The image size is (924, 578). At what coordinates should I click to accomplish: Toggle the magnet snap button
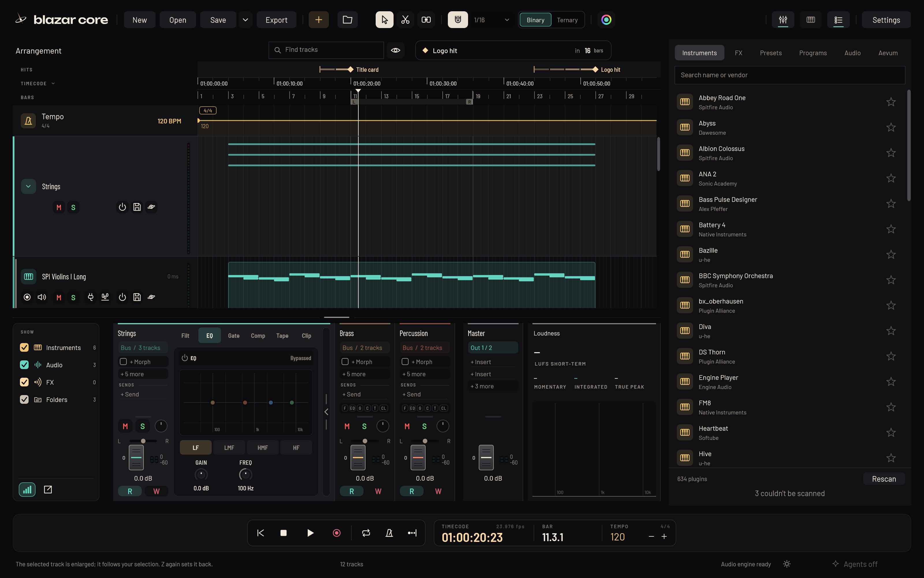pos(457,20)
